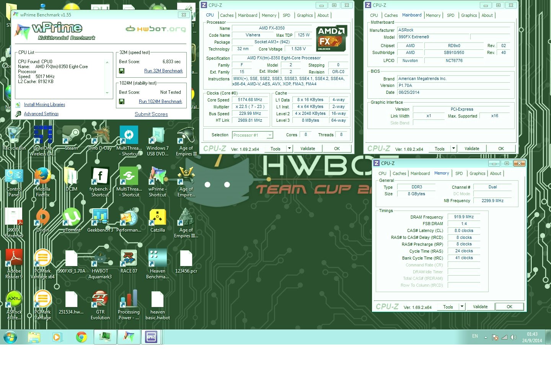Click OK in the CPU tab window
The width and height of the screenshot is (551, 392).
(337, 149)
